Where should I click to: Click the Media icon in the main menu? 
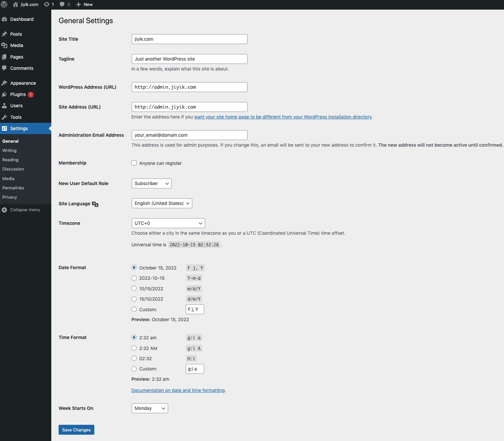(x=4, y=45)
